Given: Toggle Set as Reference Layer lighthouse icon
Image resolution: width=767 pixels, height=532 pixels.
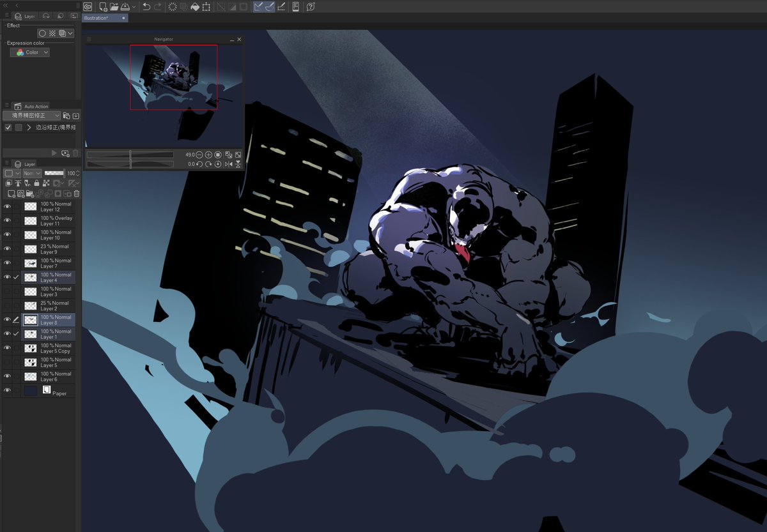Looking at the screenshot, I should 18,183.
